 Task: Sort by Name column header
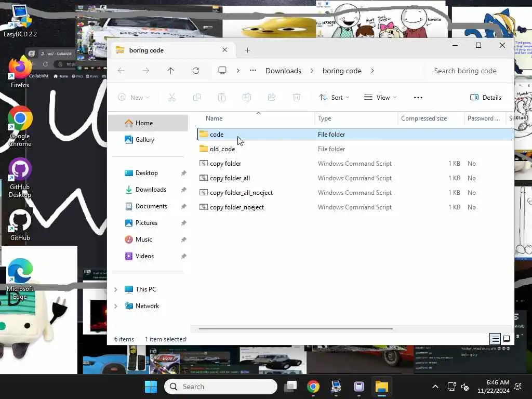point(214,118)
